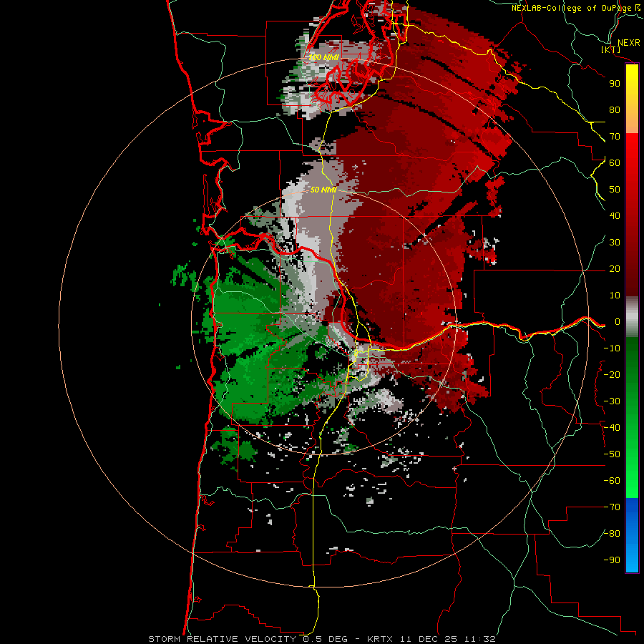
Task: Click the -70 value on velocity scale
Action: 612,507
